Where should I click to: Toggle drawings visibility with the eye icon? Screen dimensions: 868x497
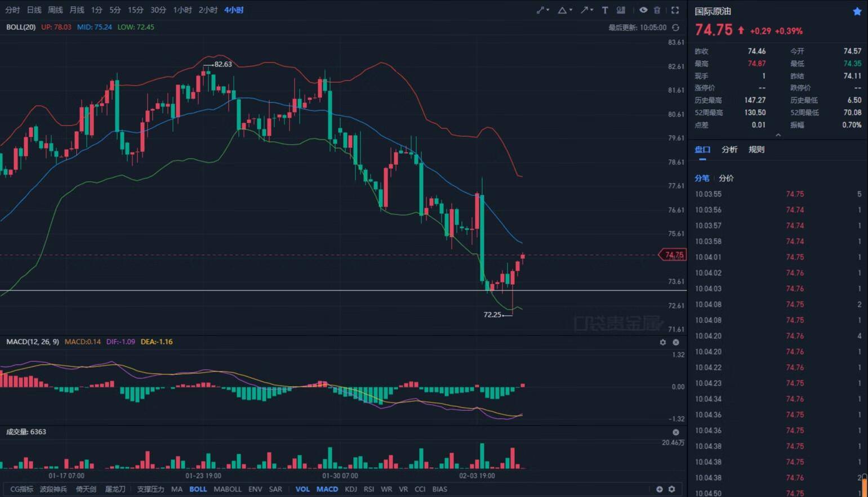643,10
